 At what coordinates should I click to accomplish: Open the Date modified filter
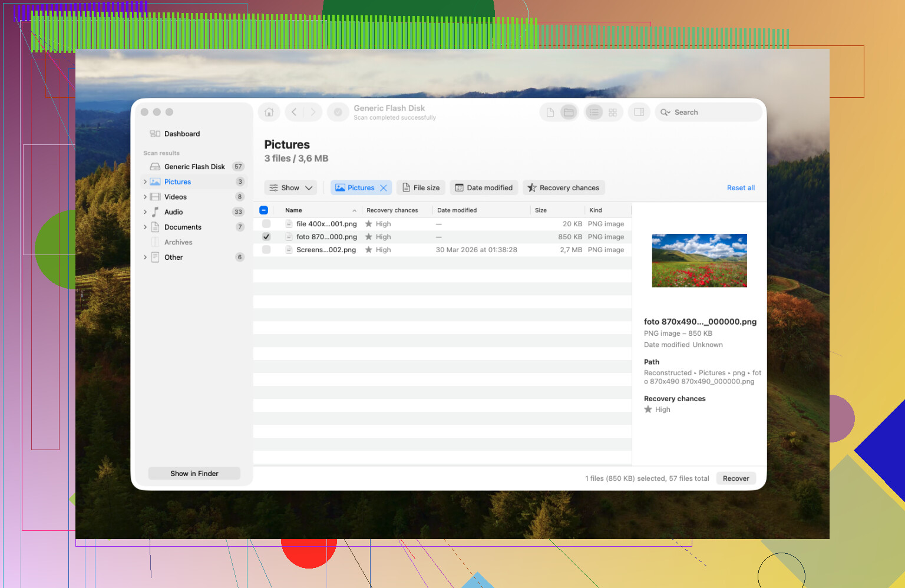pyautogui.click(x=484, y=188)
